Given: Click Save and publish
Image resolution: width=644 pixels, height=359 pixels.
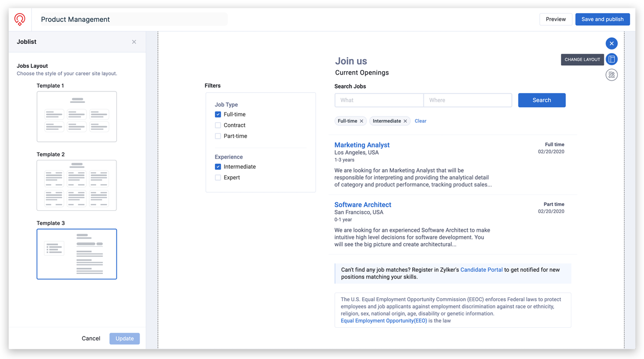Looking at the screenshot, I should 602,19.
